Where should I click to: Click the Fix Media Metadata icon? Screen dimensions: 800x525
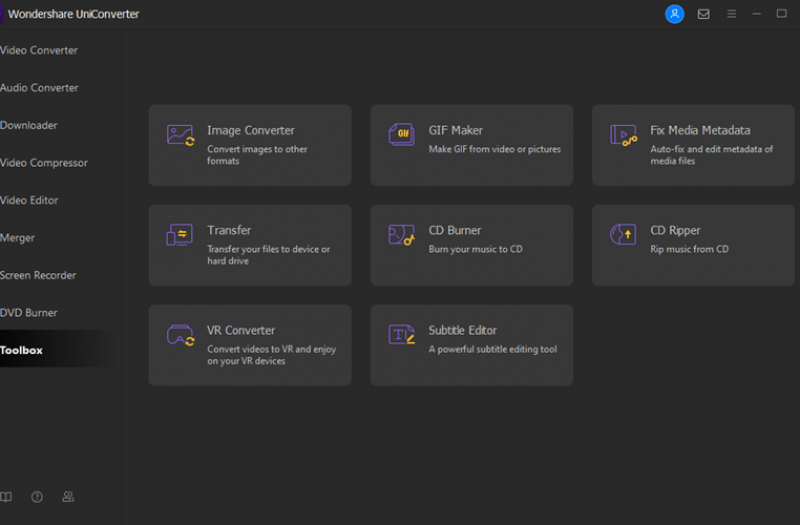(x=623, y=135)
